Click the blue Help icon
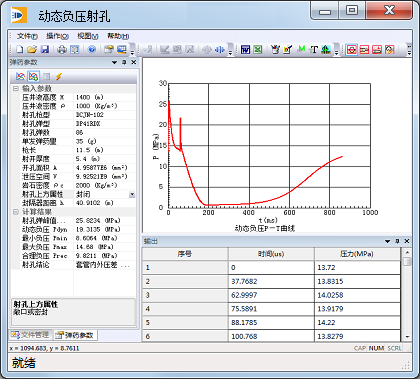Screen dimensions: 420x380 tap(92, 50)
